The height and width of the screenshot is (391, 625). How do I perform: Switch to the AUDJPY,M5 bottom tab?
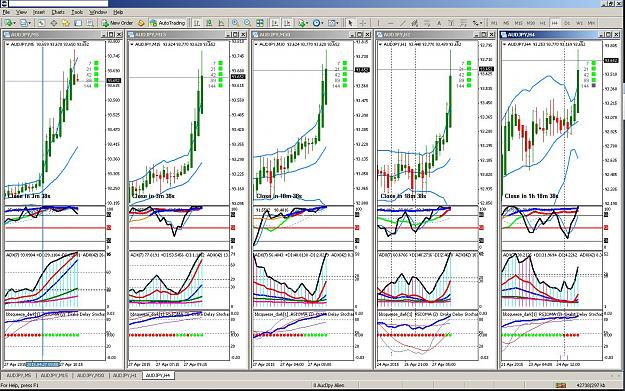19,375
